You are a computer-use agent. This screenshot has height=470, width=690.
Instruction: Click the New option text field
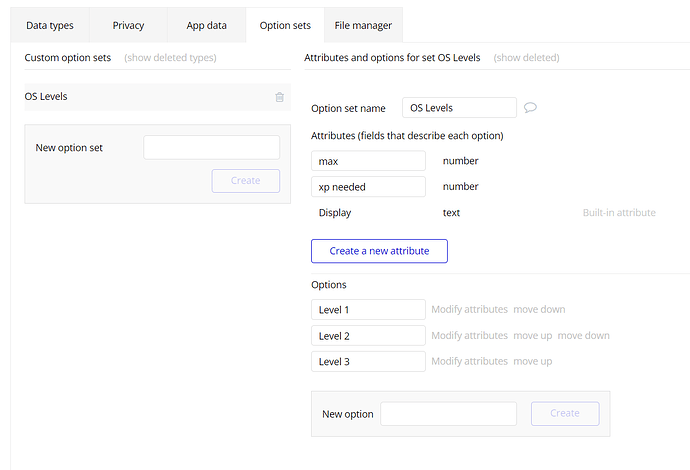(x=448, y=414)
